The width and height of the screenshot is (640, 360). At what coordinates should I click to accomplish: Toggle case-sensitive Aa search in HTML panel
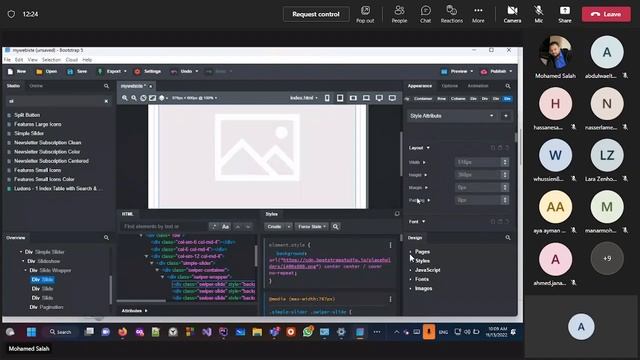click(x=225, y=227)
